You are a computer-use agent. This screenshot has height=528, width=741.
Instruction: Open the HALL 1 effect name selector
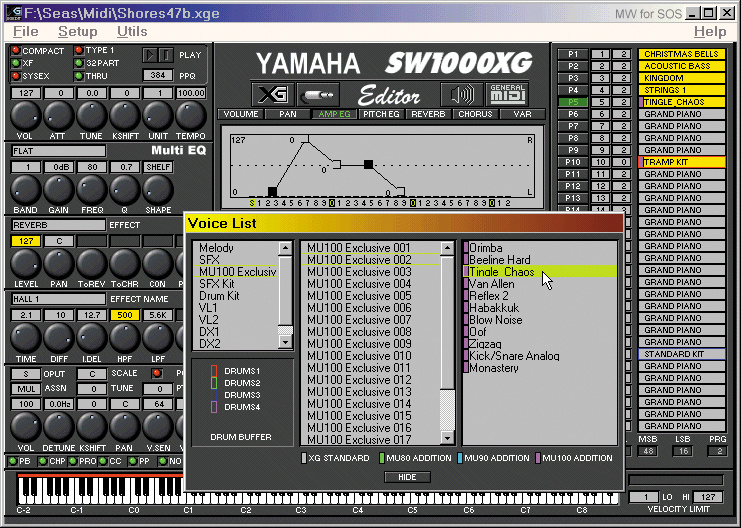click(x=56, y=299)
